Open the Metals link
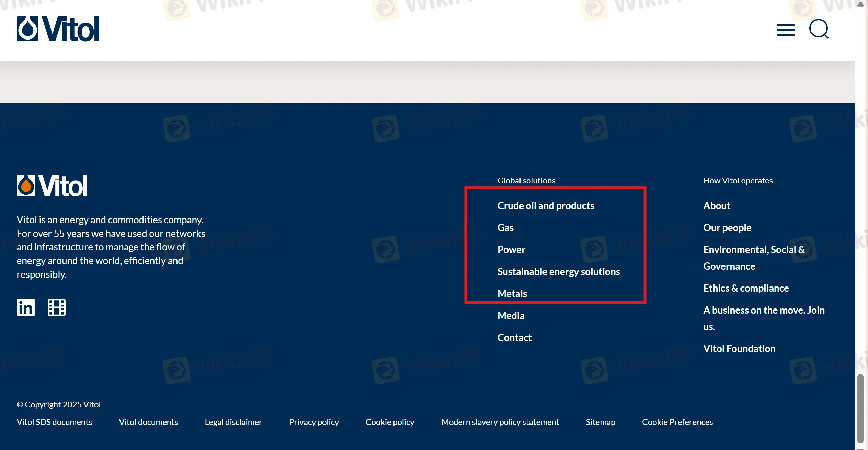This screenshot has height=450, width=868. [x=512, y=294]
